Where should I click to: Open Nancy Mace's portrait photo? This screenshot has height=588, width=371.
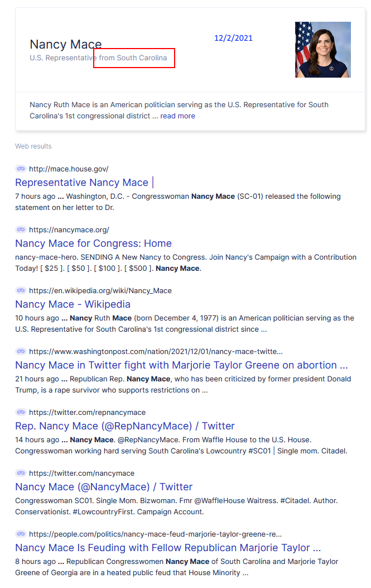(x=322, y=50)
